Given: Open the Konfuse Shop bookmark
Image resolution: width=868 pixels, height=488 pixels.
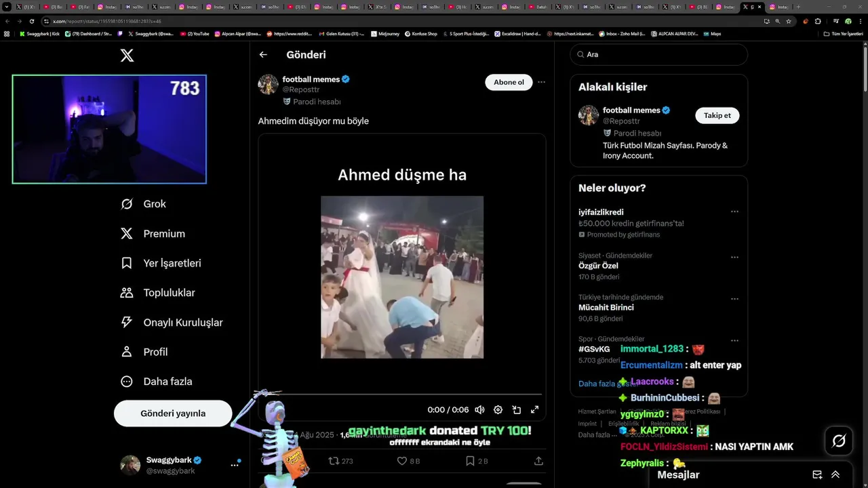Looking at the screenshot, I should coord(421,33).
